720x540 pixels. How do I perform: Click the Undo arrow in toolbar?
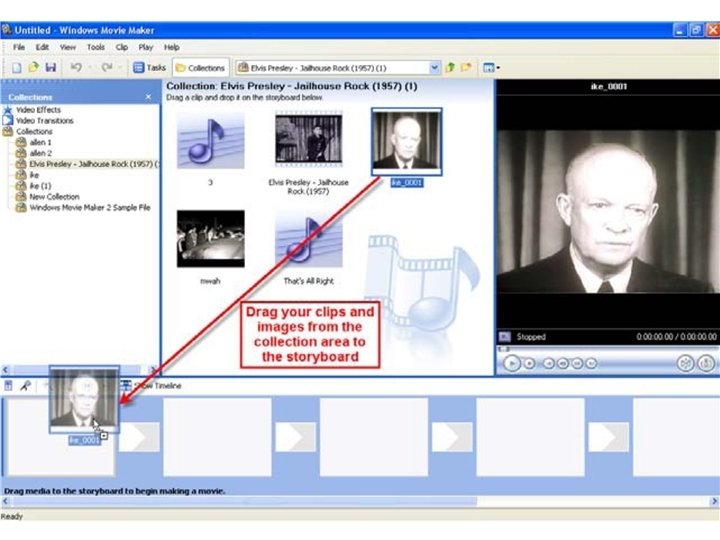click(76, 68)
